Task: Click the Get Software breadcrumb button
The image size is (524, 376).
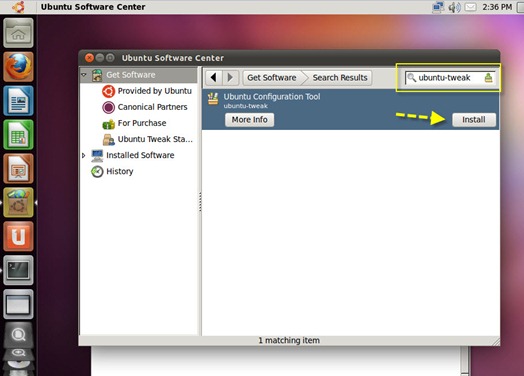Action: tap(272, 78)
